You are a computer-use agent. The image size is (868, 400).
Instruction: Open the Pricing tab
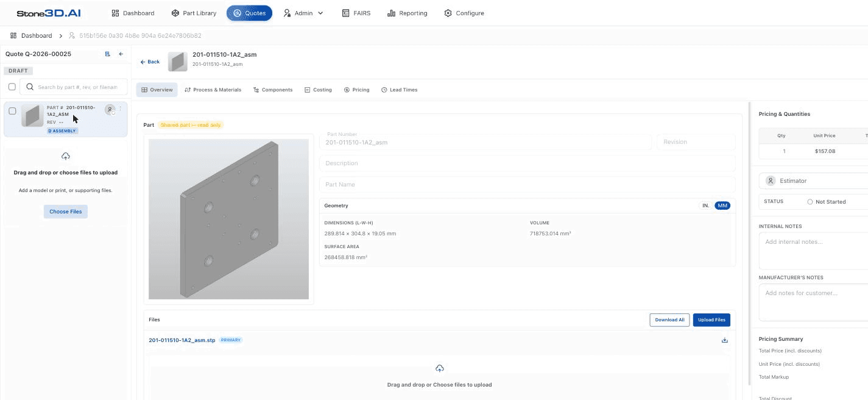(356, 90)
